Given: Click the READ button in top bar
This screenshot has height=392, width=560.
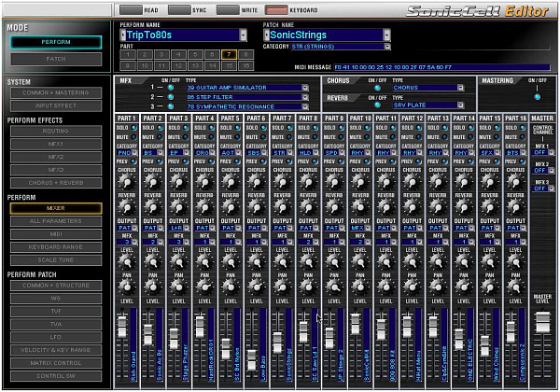Looking at the screenshot, I should tap(131, 10).
